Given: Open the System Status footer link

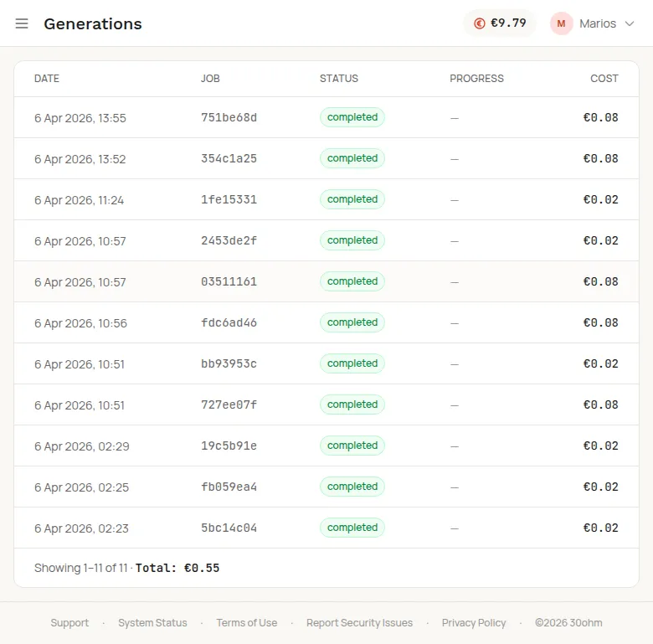Looking at the screenshot, I should (x=152, y=623).
